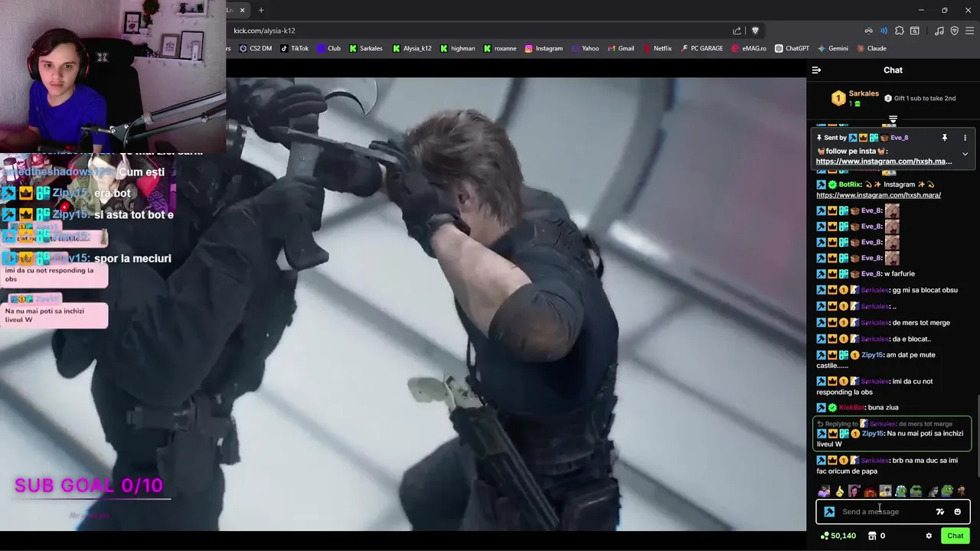
Task: Click KickBot username on 'buna ziua' message
Action: [x=851, y=408]
